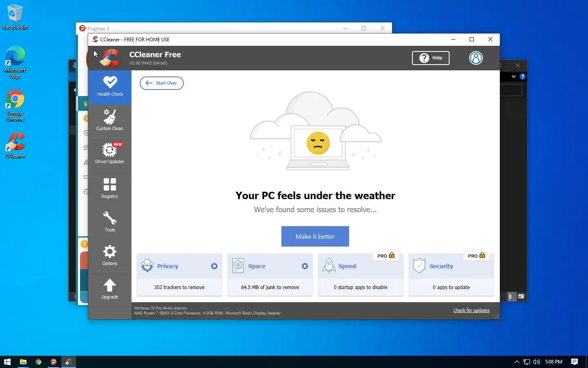Select the Google Chrome desktop shortcut
Viewport: 588px width, 368px height.
coord(15,105)
